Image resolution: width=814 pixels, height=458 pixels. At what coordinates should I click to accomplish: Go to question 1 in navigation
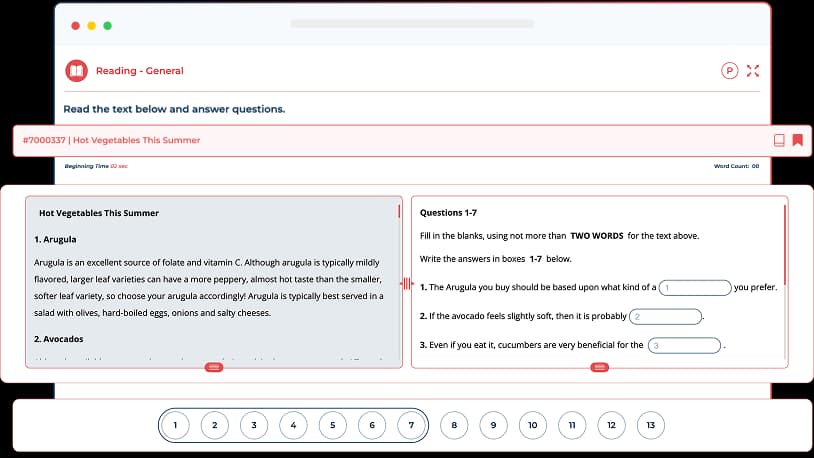pos(175,425)
